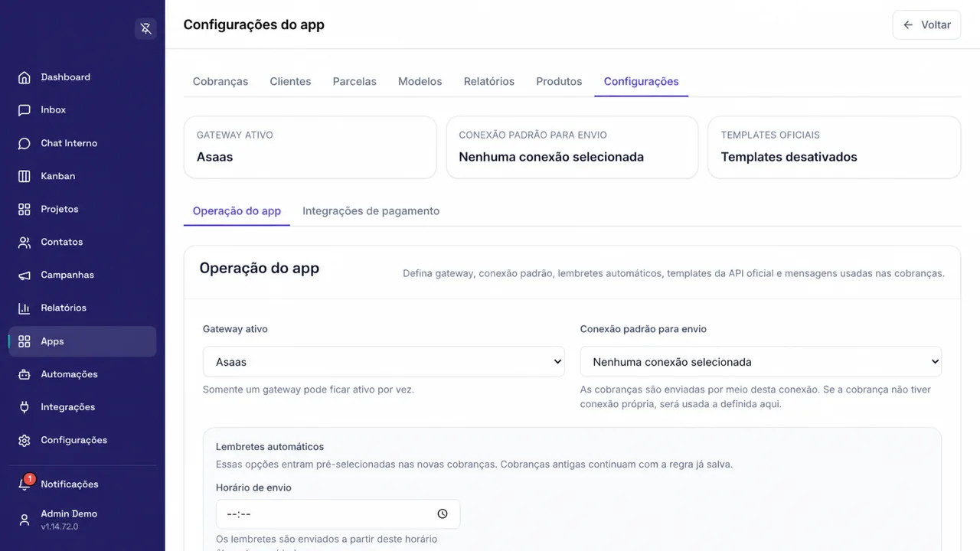Click "Somente um gateway pode ficar ativo" hint
The height and width of the screenshot is (551, 980).
[309, 390]
